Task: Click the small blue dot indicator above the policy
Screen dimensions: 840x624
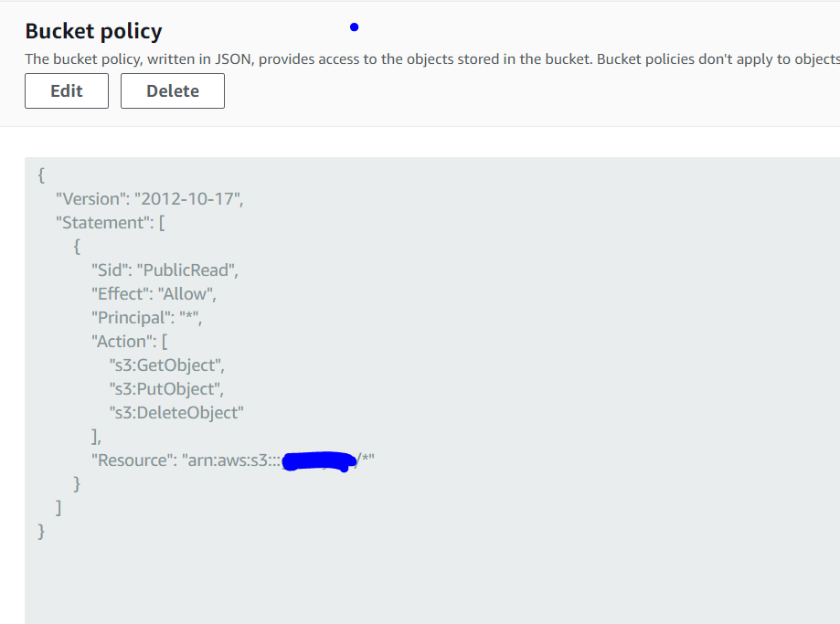Action: pyautogui.click(x=354, y=26)
